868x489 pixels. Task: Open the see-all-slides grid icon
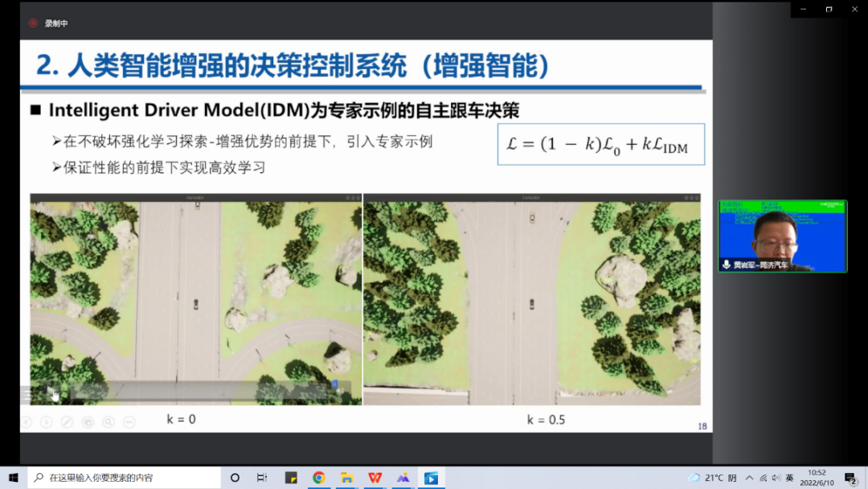[88, 421]
